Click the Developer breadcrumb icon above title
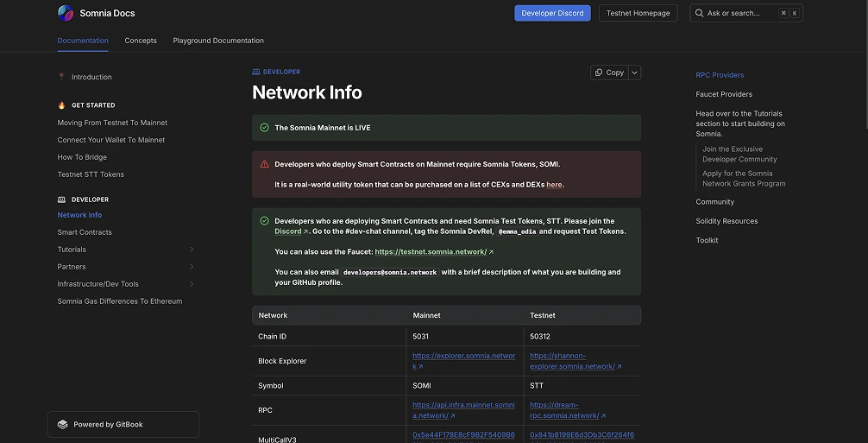 [x=255, y=72]
